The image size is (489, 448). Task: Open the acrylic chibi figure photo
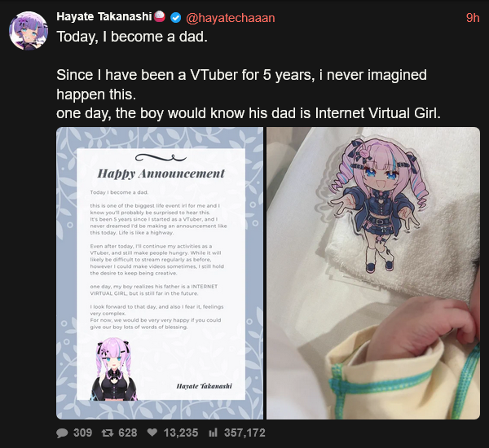[373, 273]
